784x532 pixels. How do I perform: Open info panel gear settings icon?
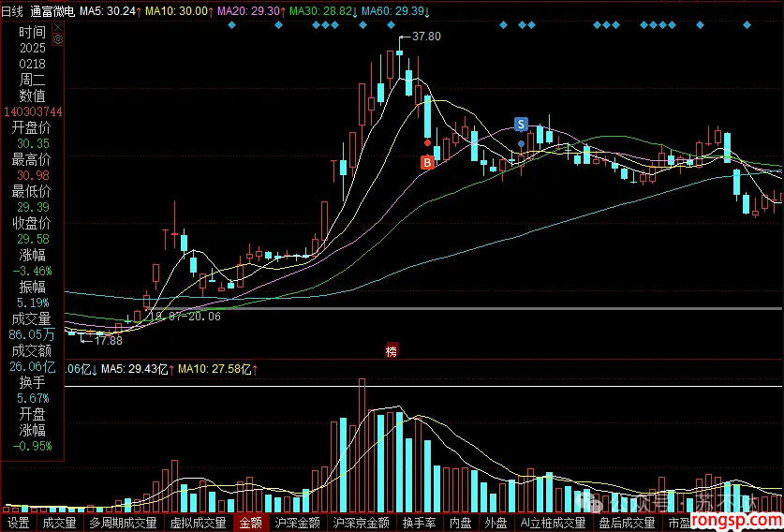[58, 39]
